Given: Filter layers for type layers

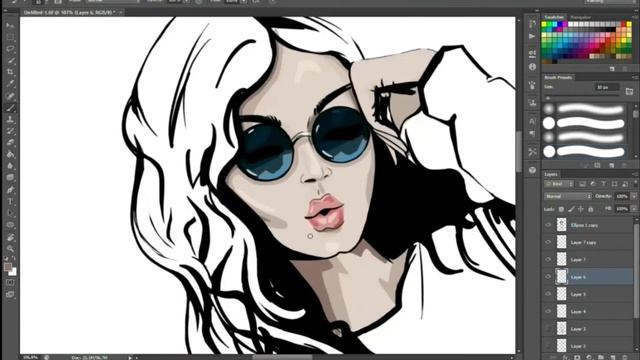Looking at the screenshot, I should click(x=604, y=184).
